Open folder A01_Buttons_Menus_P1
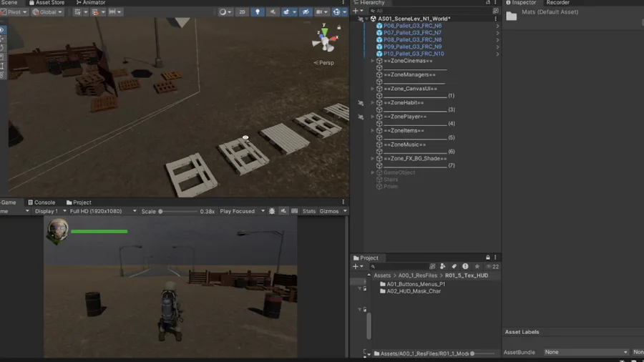The image size is (644, 362). click(x=416, y=284)
